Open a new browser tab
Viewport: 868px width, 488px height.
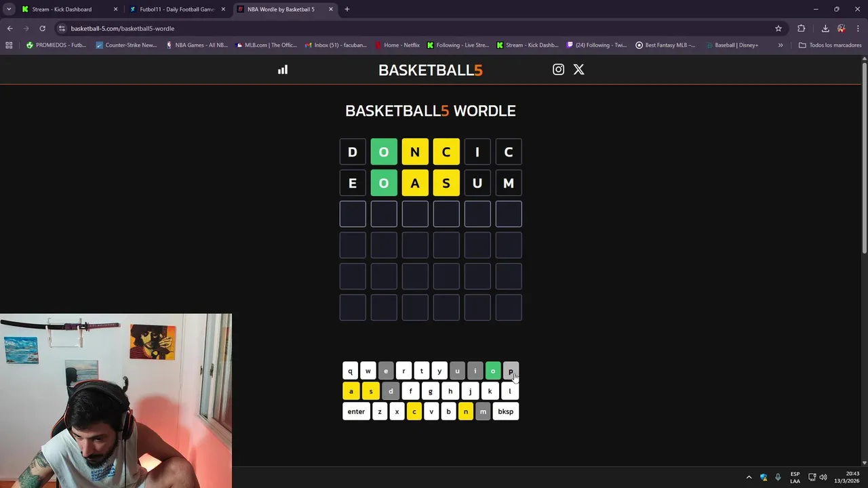347,9
